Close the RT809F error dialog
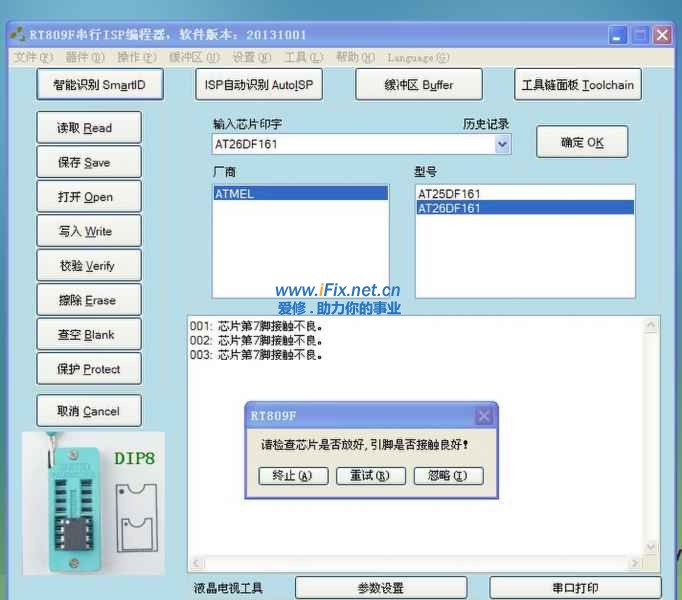682x600 pixels. (484, 416)
